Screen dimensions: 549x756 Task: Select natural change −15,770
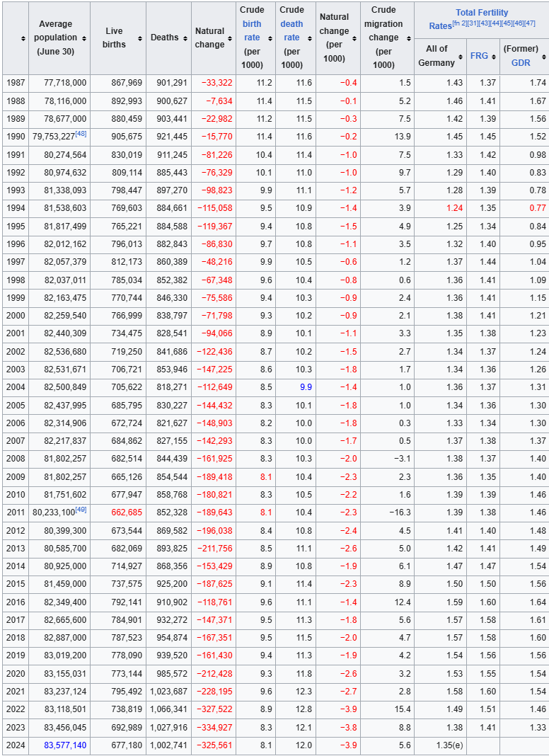pyautogui.click(x=217, y=137)
